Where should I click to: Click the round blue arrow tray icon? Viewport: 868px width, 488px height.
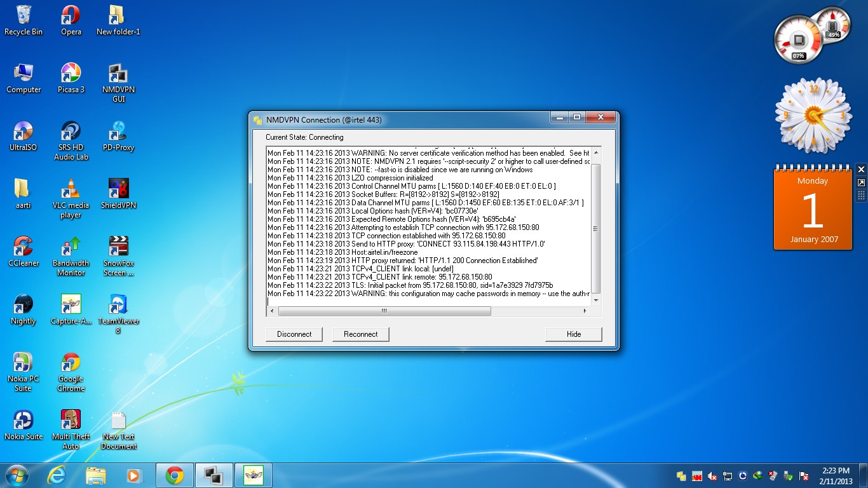(x=743, y=476)
